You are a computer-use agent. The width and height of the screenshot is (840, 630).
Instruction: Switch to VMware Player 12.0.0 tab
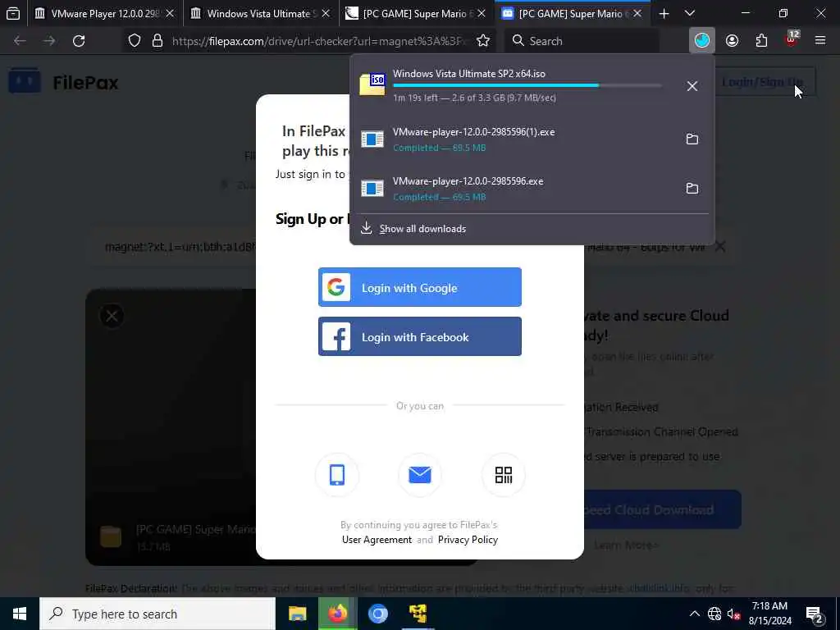(104, 13)
